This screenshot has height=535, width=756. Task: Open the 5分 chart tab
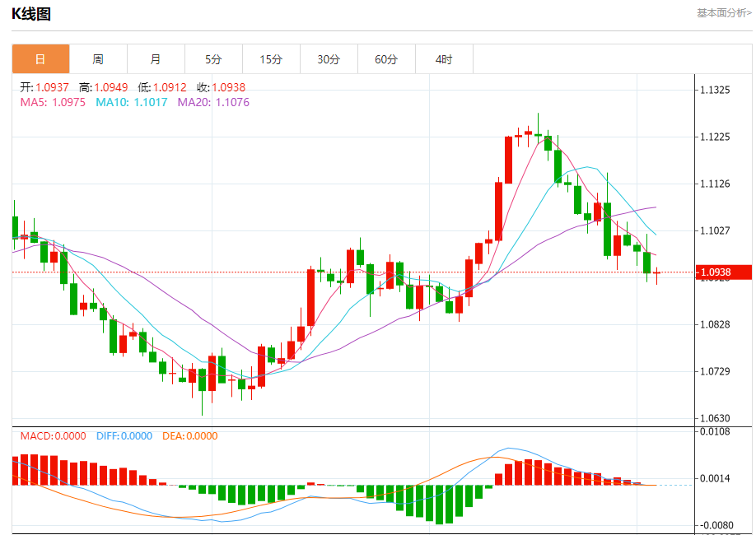(x=213, y=58)
